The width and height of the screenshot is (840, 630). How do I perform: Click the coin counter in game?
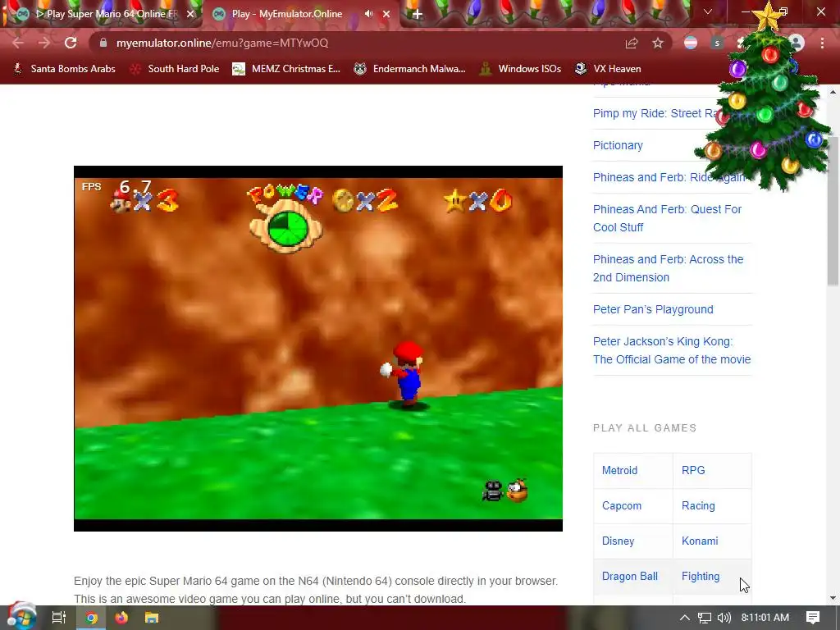[x=365, y=201]
